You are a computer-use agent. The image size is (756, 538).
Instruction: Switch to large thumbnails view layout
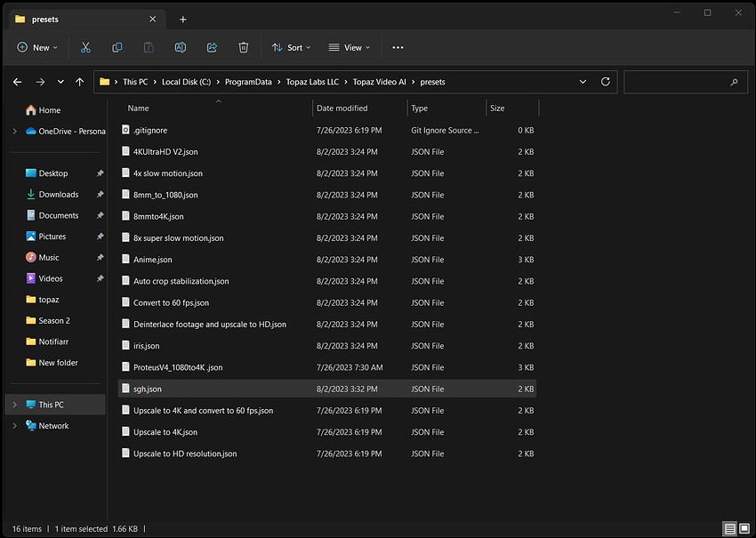click(x=744, y=529)
